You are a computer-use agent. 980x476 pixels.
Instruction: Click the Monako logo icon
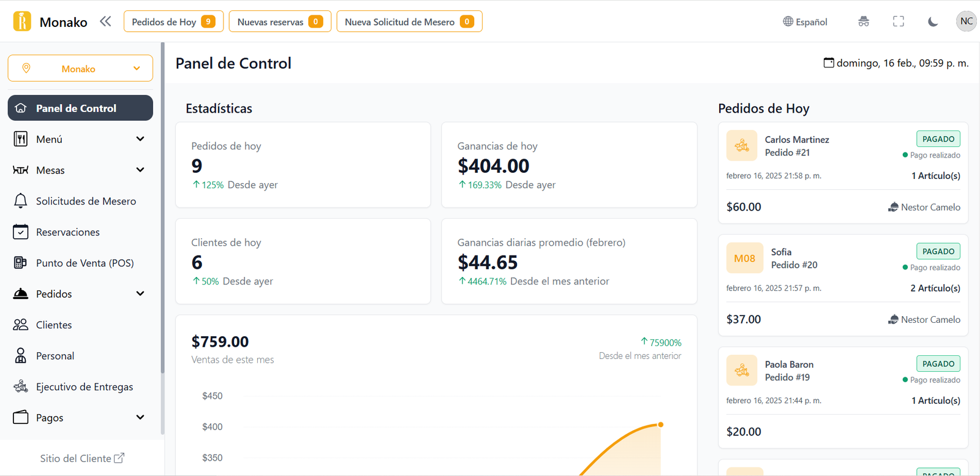pyautogui.click(x=22, y=21)
